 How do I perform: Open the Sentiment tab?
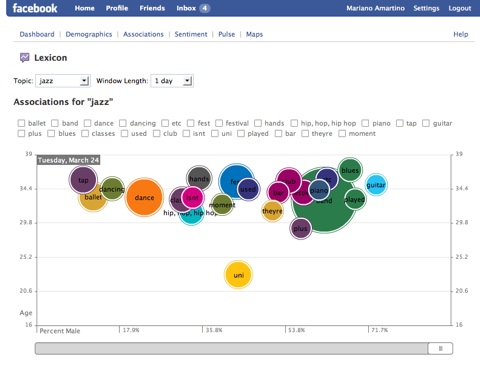191,34
